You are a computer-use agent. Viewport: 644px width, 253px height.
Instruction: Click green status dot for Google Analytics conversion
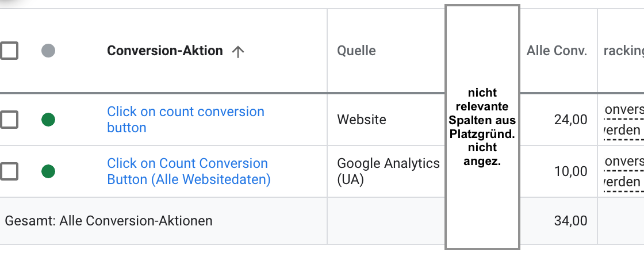tap(48, 171)
